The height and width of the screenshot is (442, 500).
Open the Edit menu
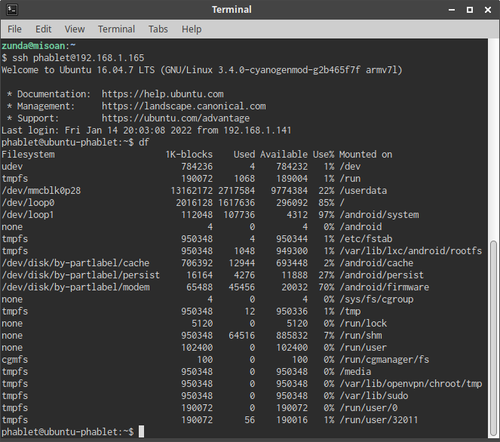pos(43,29)
